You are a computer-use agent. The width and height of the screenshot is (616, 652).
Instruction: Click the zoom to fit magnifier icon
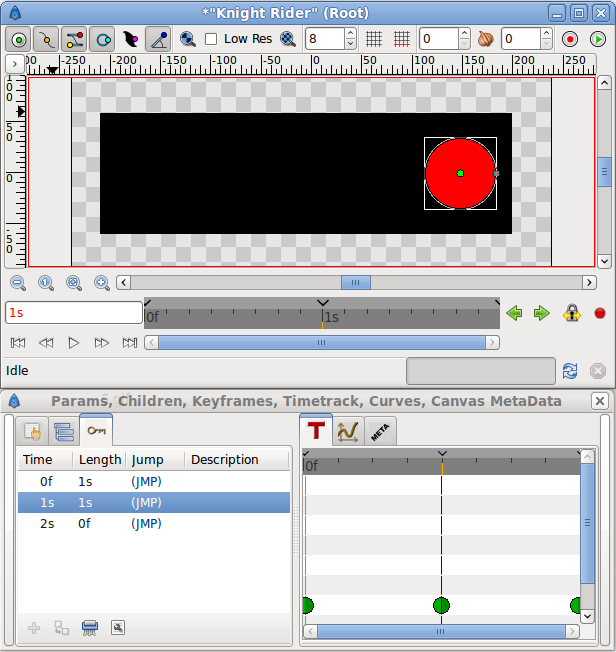73,283
